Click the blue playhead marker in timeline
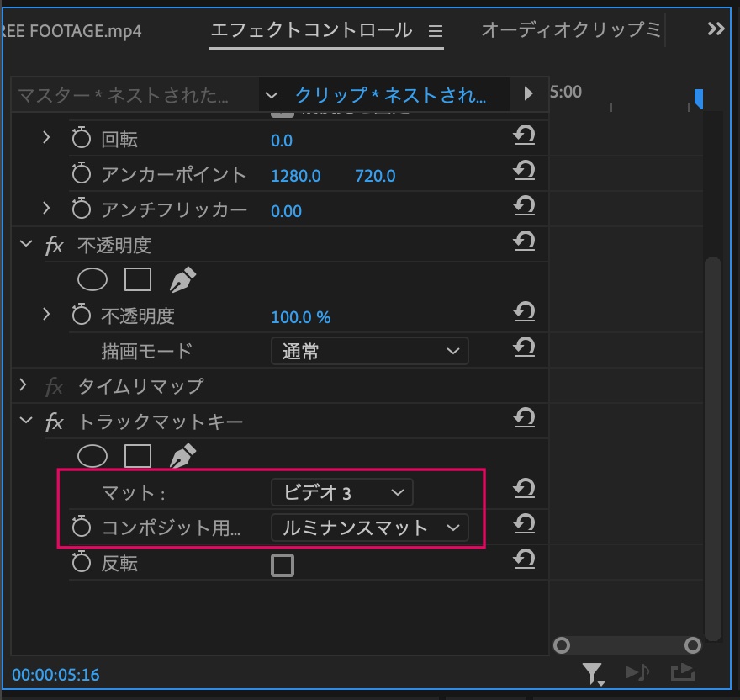This screenshot has height=700, width=740. 699,98
